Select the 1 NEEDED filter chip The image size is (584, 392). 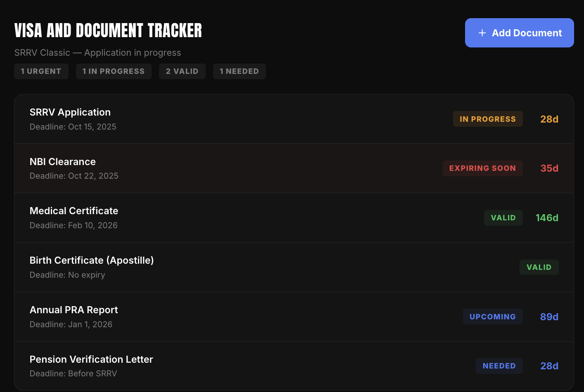[x=239, y=71]
